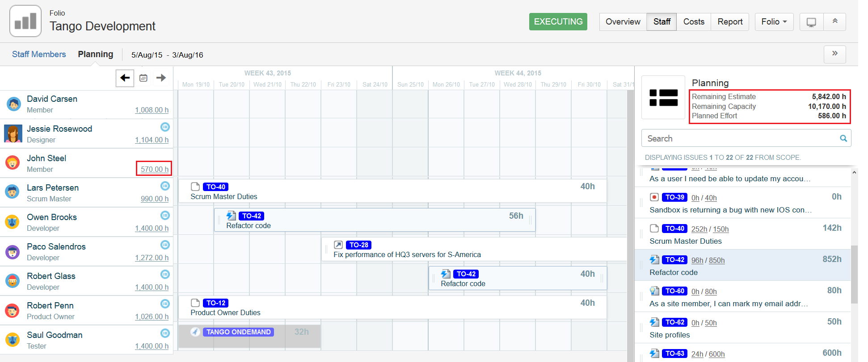
Task: Open the Folio dropdown menu
Action: pyautogui.click(x=774, y=22)
